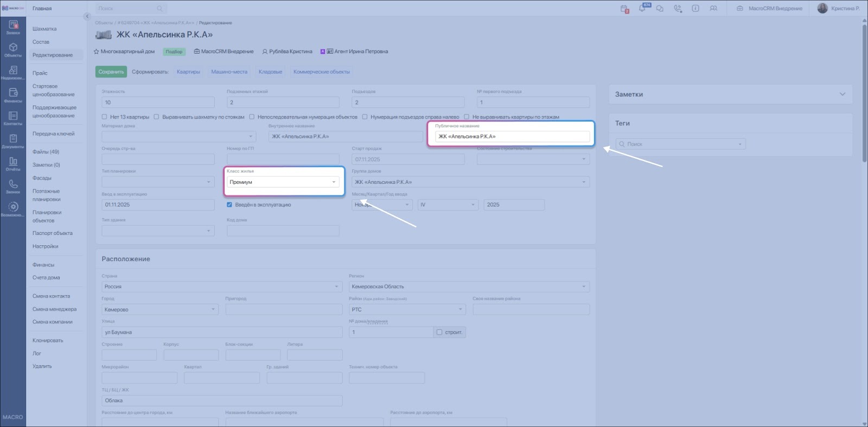Click the info icon in header
The height and width of the screenshot is (427, 868).
[x=695, y=8]
